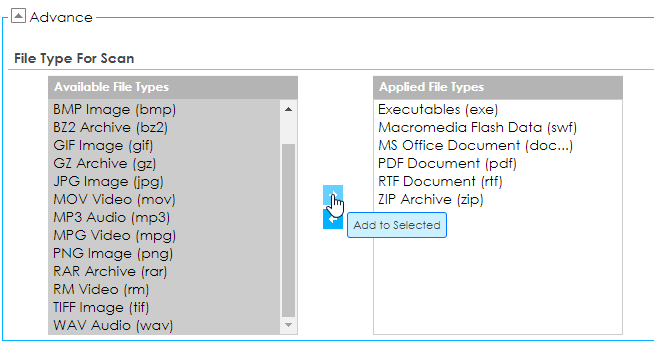
Task: Click the Available File Types header
Action: (x=173, y=87)
